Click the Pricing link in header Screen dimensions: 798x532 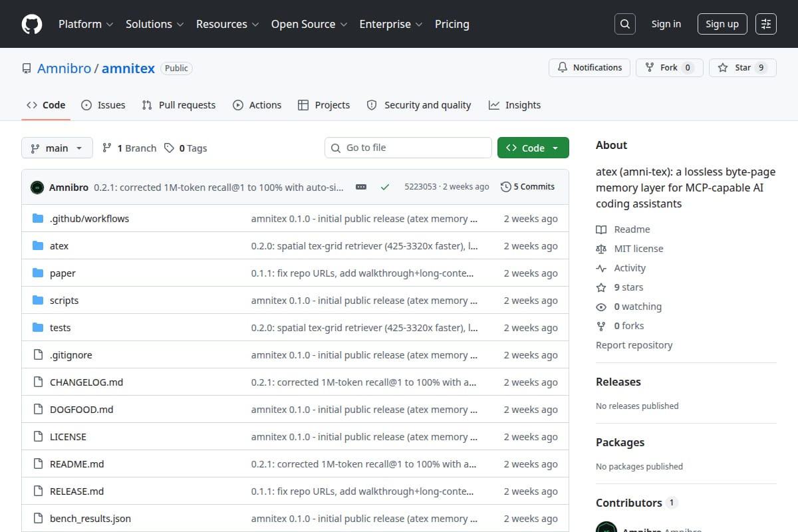coord(452,24)
